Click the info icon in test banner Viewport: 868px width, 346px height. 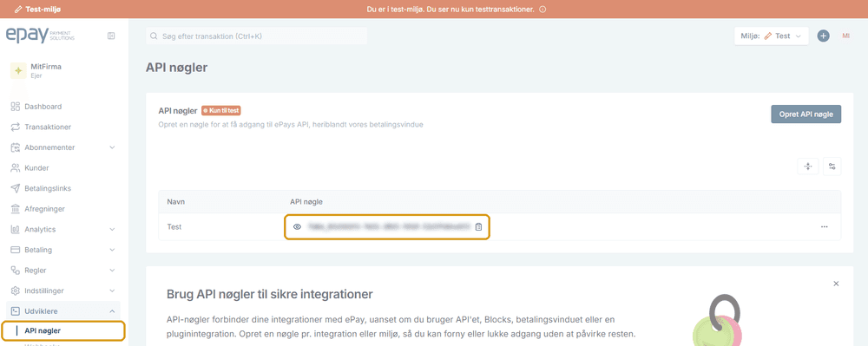click(x=542, y=10)
